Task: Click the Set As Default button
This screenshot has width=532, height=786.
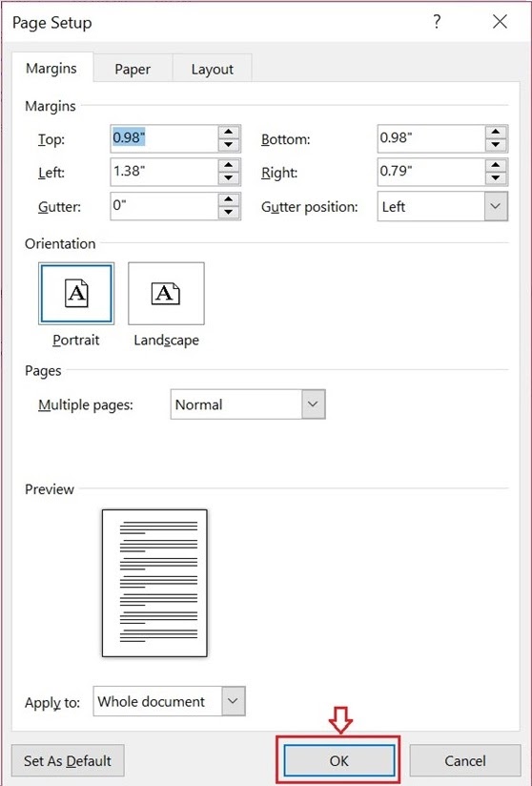Action: coord(68,760)
